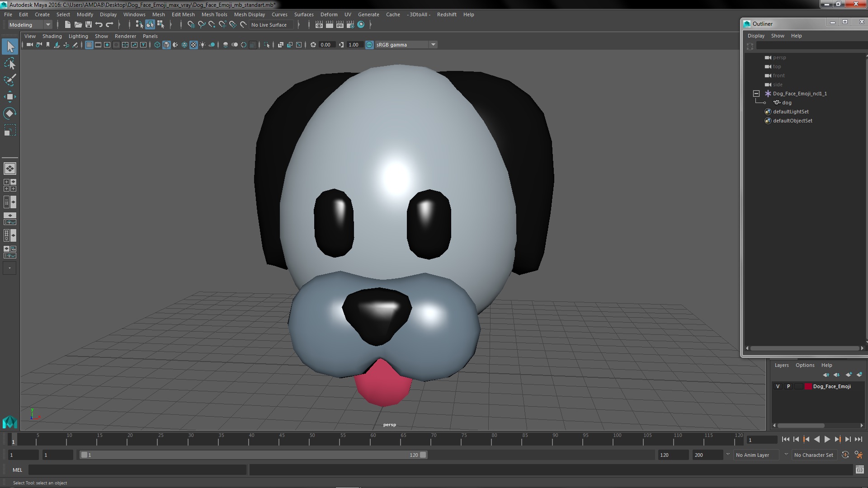Activate the Move tool

(x=10, y=97)
